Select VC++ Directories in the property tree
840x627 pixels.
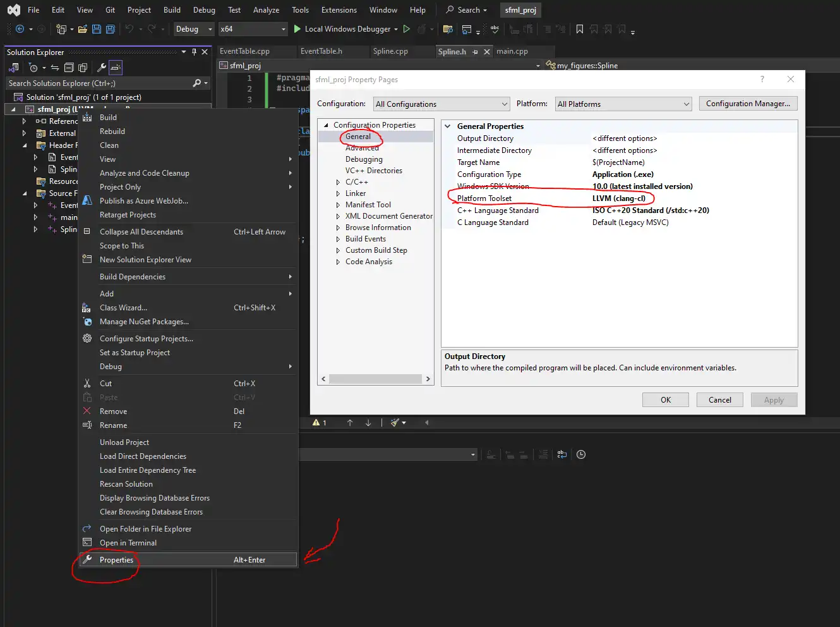[x=374, y=171]
